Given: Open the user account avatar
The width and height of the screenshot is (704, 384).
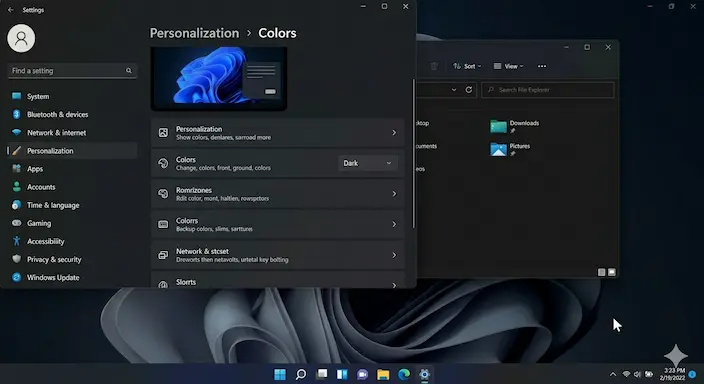Looking at the screenshot, I should (21, 38).
